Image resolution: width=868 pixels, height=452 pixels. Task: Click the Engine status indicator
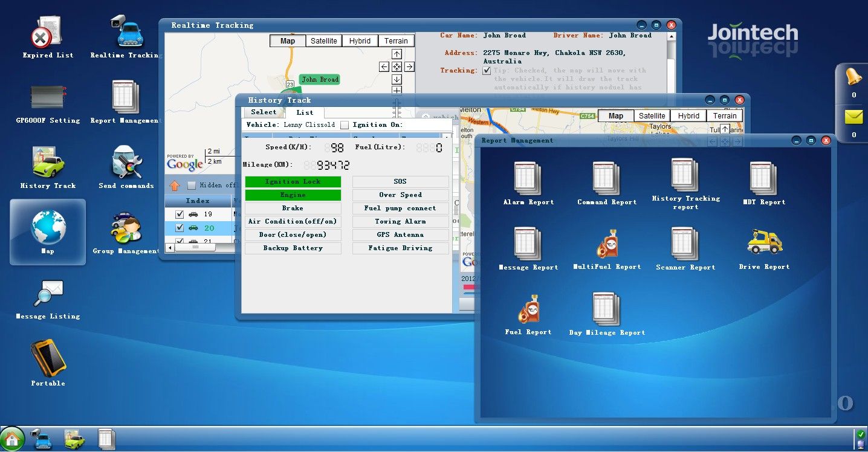(293, 195)
